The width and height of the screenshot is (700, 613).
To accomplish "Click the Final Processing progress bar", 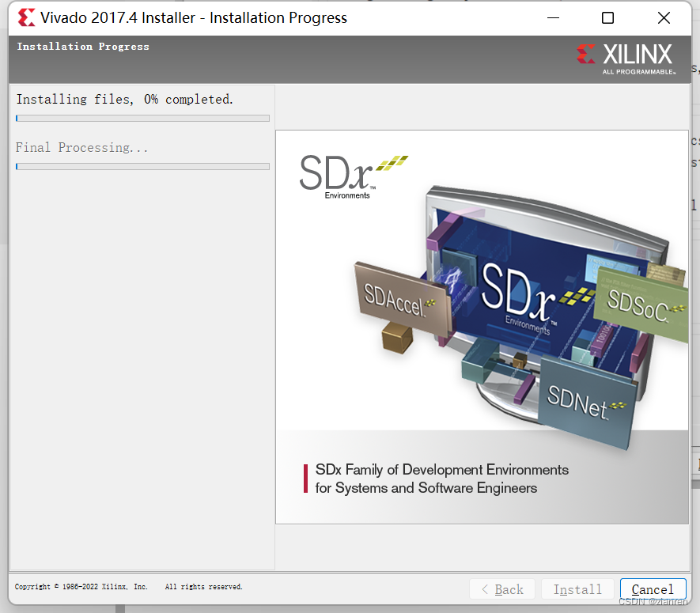I will 142,167.
